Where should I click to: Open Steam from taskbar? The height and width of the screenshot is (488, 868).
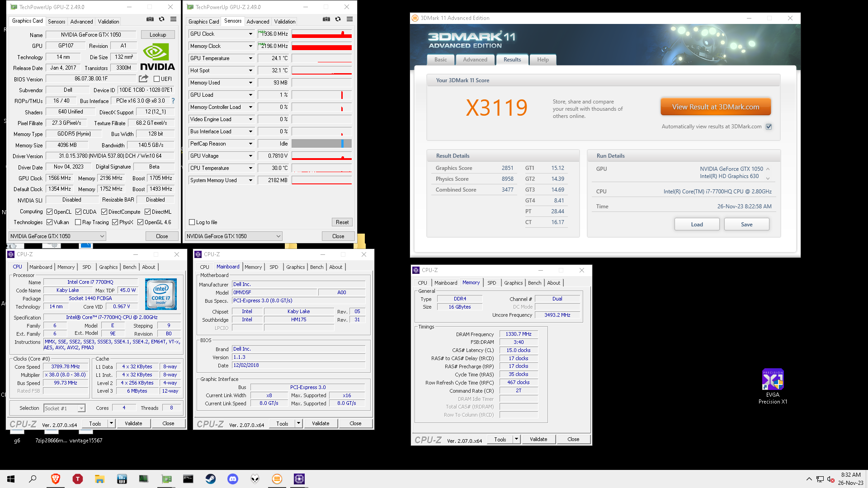point(211,479)
